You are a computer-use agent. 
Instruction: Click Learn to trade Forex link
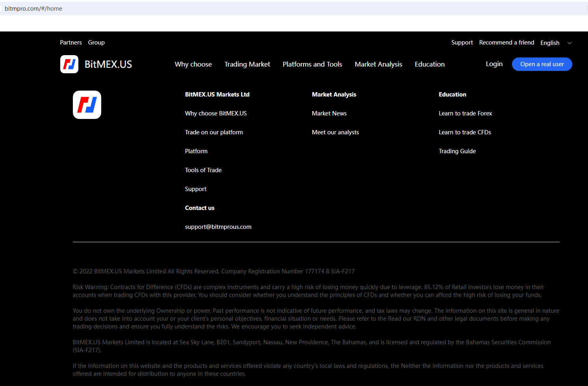point(465,113)
